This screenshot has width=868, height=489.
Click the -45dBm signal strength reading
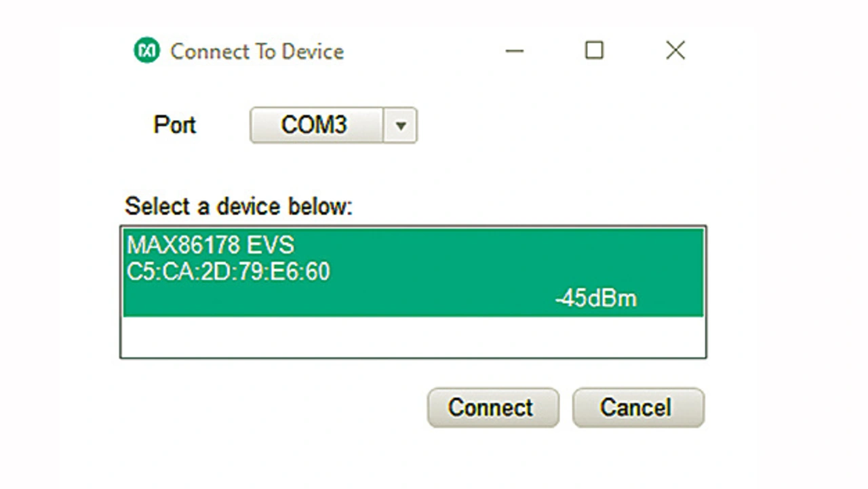click(x=595, y=298)
